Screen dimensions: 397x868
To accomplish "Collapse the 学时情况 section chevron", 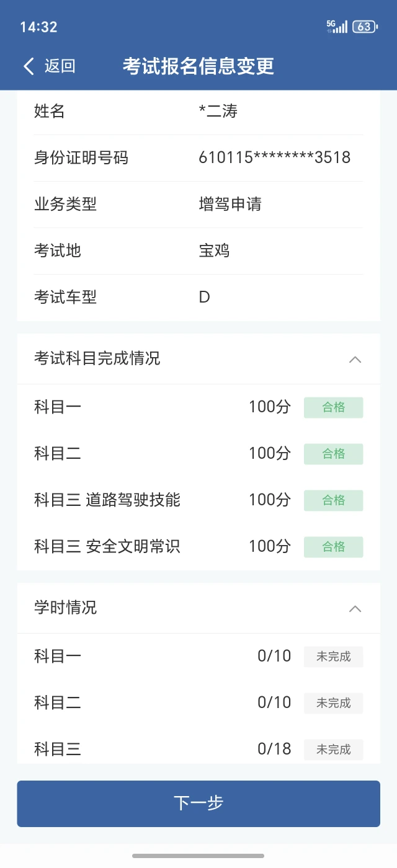I will tap(355, 608).
